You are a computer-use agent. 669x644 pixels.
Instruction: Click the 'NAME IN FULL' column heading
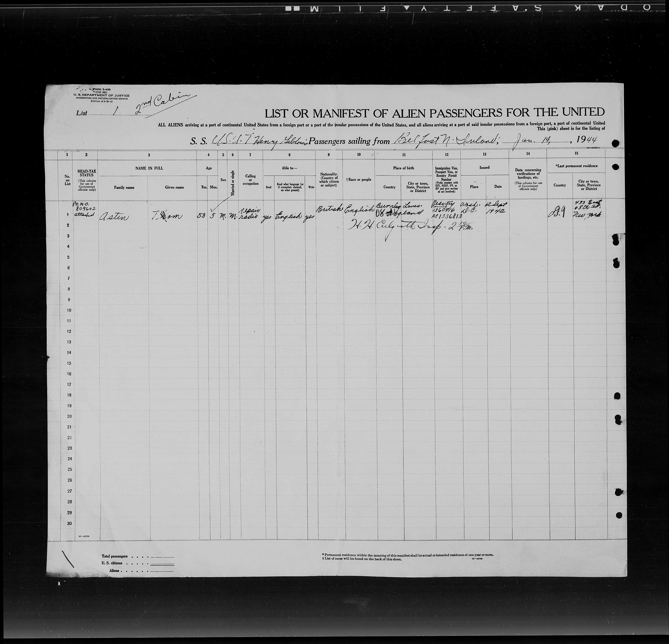point(149,168)
